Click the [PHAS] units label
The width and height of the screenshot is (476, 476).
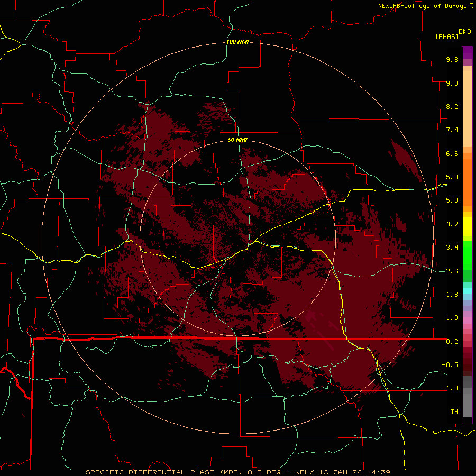[x=447, y=36]
